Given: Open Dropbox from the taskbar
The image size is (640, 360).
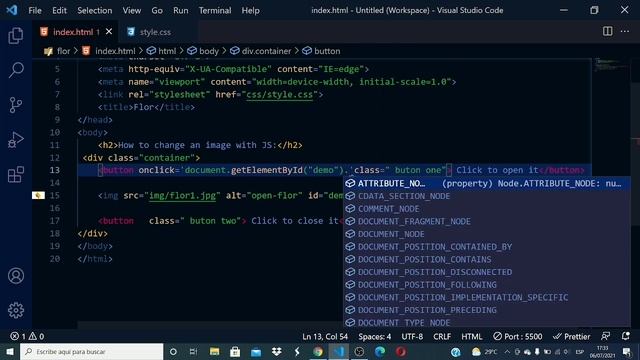Looking at the screenshot, I should (x=276, y=351).
